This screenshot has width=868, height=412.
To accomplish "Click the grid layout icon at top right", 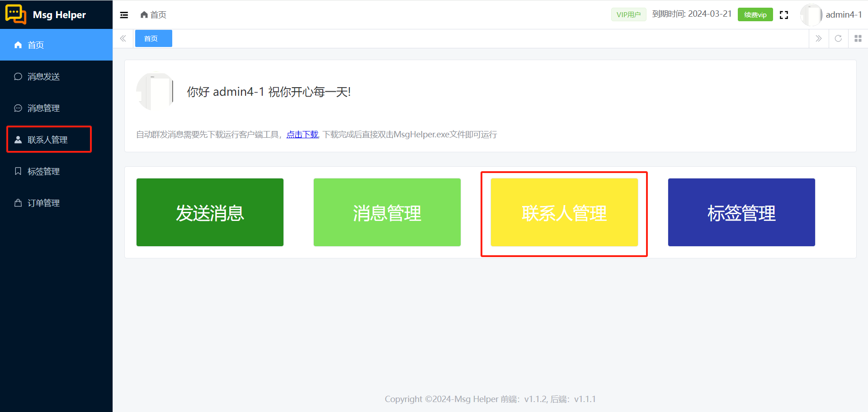I will coord(858,38).
